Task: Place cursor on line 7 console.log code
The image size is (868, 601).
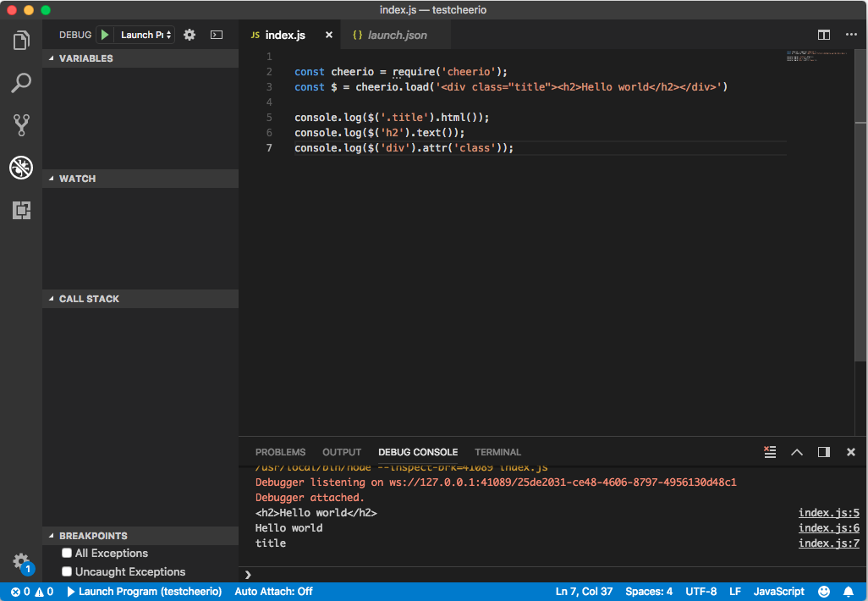Action: coord(404,148)
